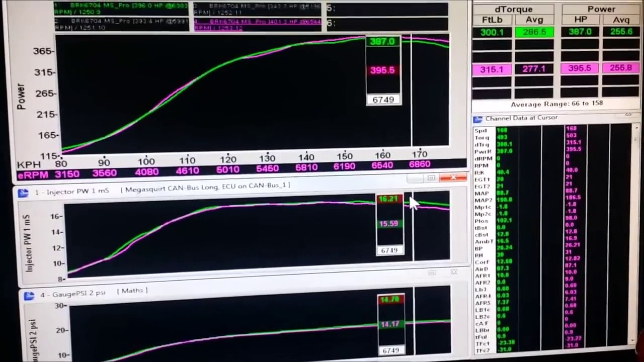Click the Average Range 66 to 158 text
The image size is (644, 362).
click(556, 104)
